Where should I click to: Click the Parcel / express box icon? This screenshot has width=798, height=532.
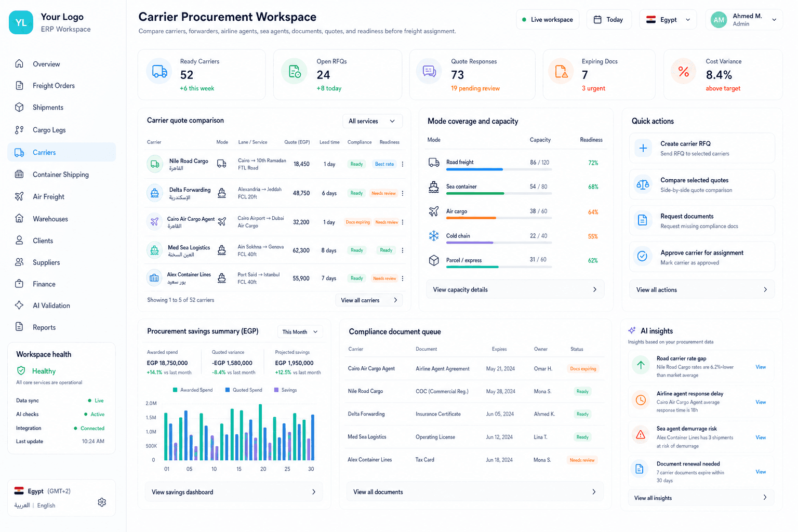(434, 260)
